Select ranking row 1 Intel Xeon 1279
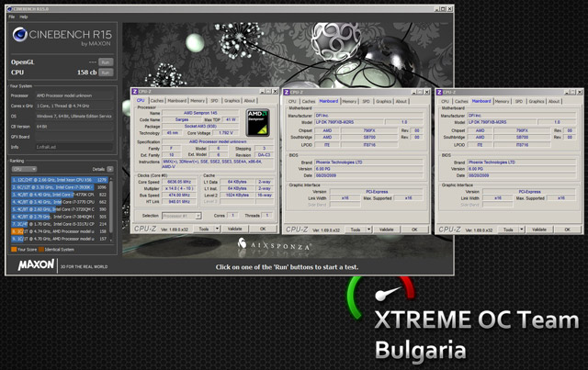Image resolution: width=588 pixels, height=370 pixels. [x=60, y=180]
